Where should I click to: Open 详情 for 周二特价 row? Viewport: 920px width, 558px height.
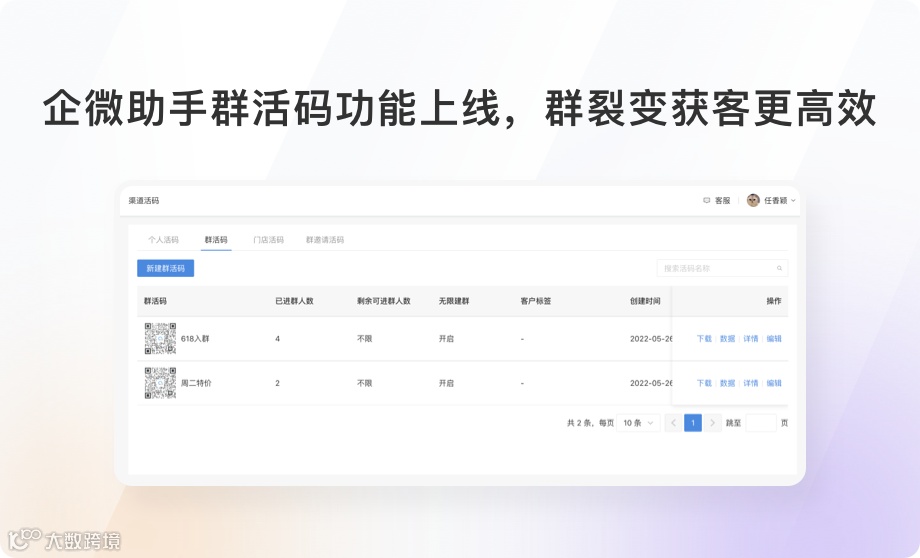pyautogui.click(x=751, y=383)
